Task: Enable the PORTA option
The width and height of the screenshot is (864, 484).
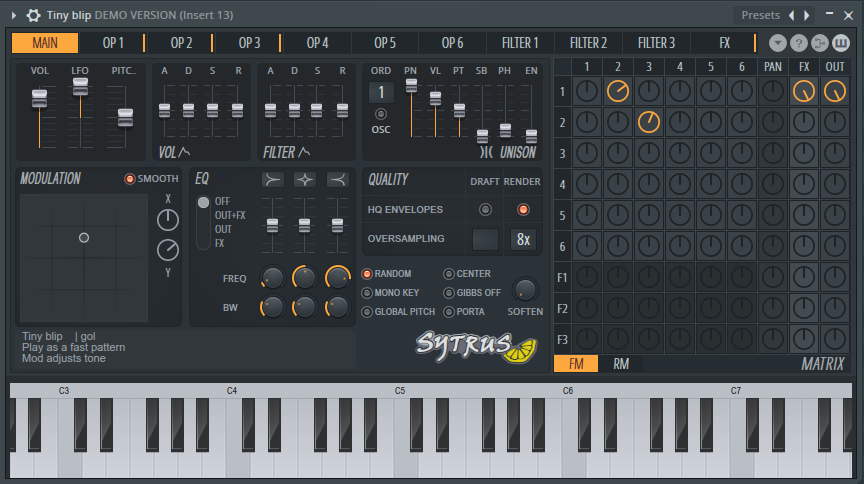Action: click(x=449, y=311)
